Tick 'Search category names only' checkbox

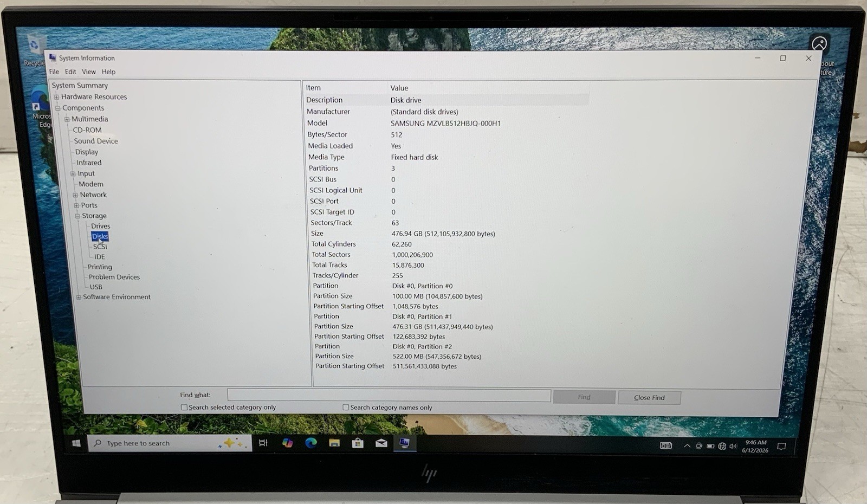346,407
